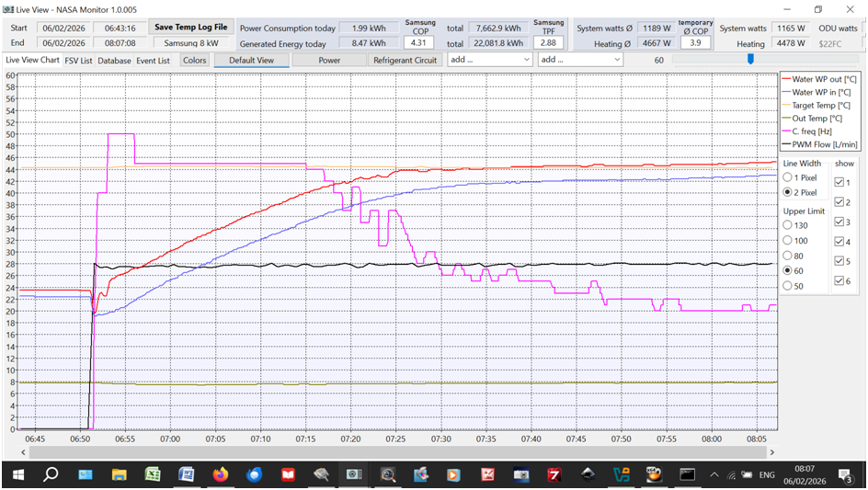Click the Samsung COP value field
Image resolution: width=868 pixels, height=490 pixels.
click(x=419, y=43)
